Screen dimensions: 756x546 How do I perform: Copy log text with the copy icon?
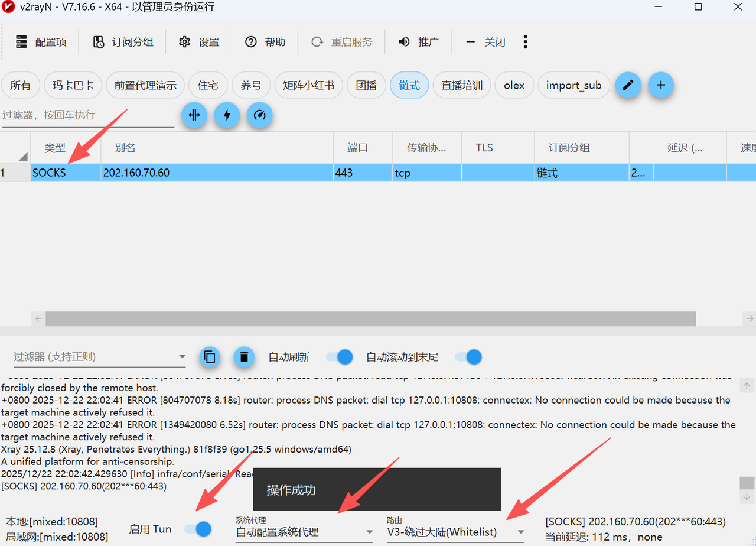(x=210, y=357)
